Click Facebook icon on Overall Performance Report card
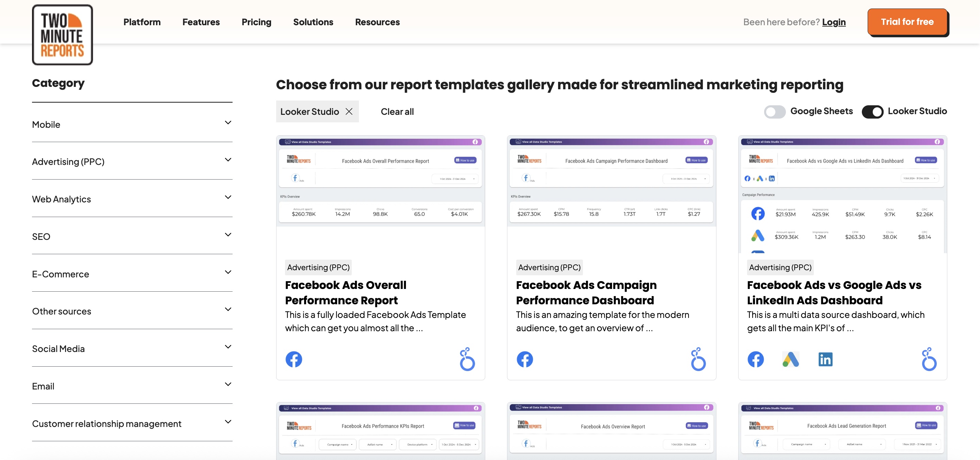This screenshot has height=460, width=980. pos(294,359)
